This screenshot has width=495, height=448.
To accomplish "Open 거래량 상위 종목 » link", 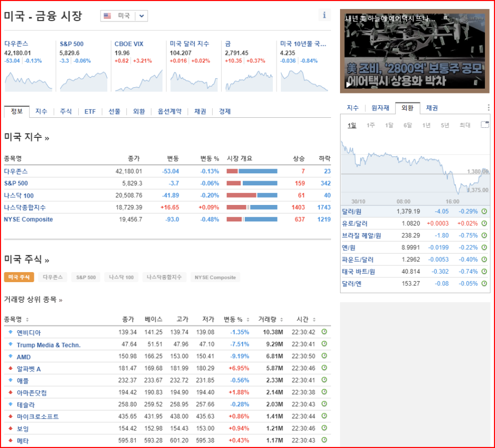I will point(33,299).
